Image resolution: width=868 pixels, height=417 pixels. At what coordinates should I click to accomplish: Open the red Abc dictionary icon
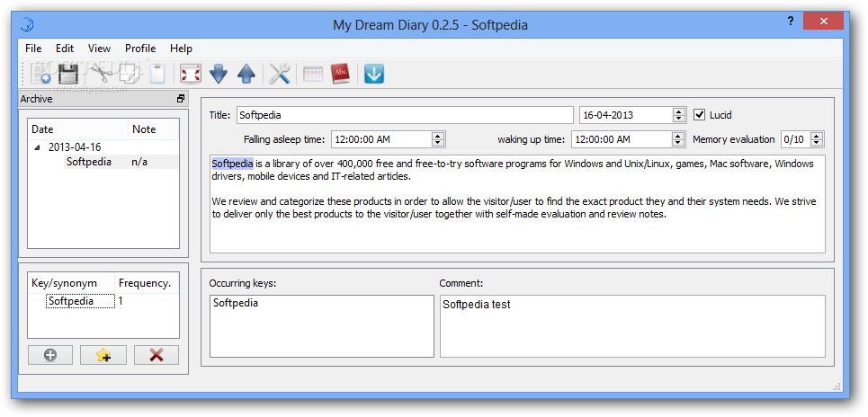click(x=340, y=74)
